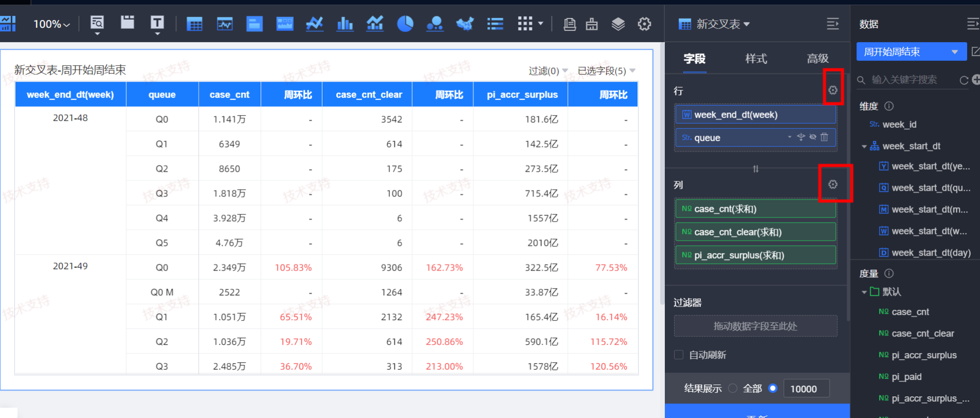Switch to the 样式 tab
The width and height of the screenshot is (980, 418).
click(756, 59)
